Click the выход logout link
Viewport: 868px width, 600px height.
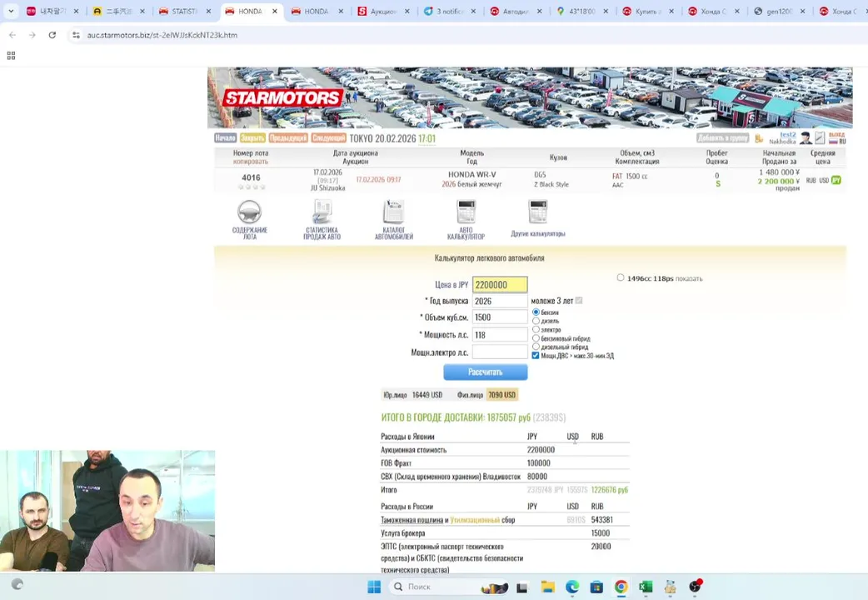point(837,135)
